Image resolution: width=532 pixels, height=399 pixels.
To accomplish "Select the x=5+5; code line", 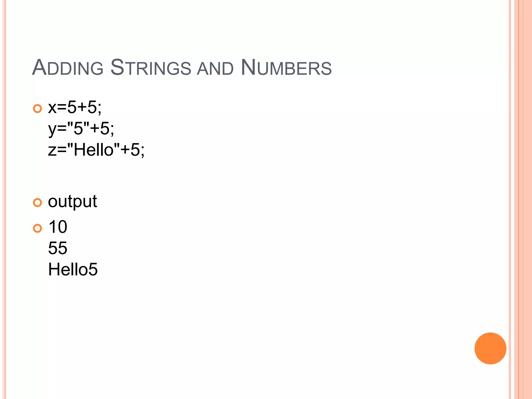I will click(x=75, y=107).
